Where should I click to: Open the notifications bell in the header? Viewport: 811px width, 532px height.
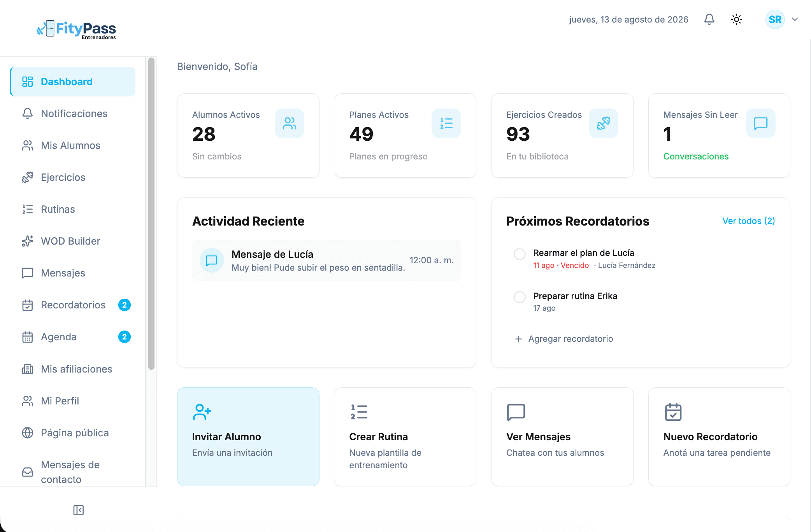pos(709,19)
